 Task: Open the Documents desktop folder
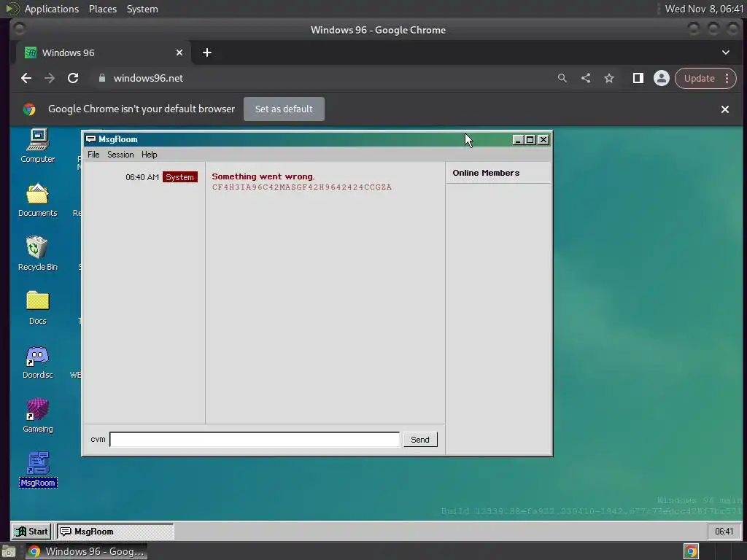(x=38, y=200)
